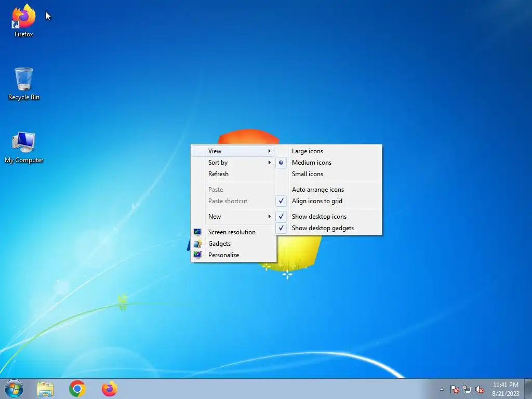Image resolution: width=532 pixels, height=399 pixels.
Task: Open the clock and date display
Action: (506, 389)
